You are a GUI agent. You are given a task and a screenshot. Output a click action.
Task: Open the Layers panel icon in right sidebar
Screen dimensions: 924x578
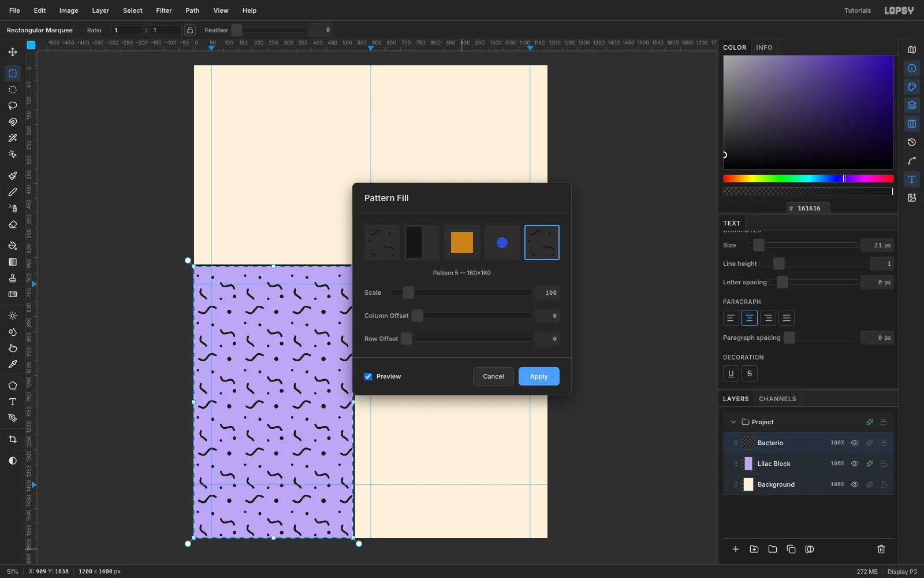click(x=912, y=105)
